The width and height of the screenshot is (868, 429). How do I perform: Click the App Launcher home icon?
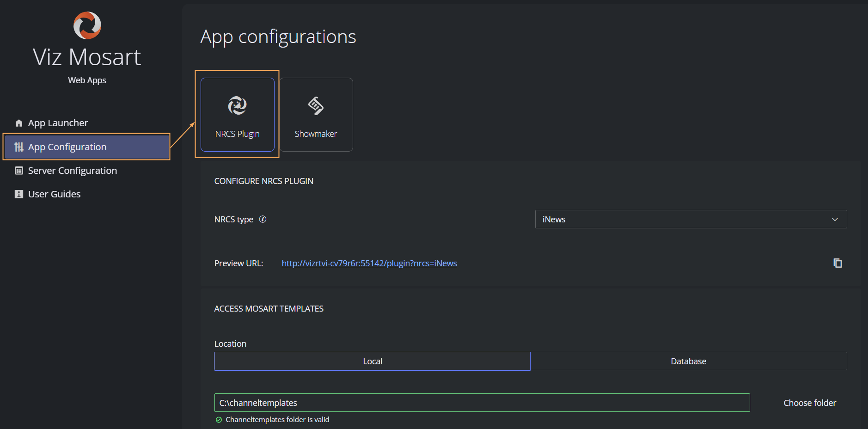(19, 123)
